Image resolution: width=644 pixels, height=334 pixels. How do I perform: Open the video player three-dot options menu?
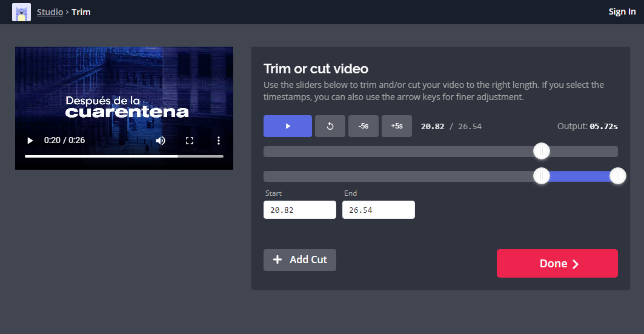pyautogui.click(x=219, y=141)
